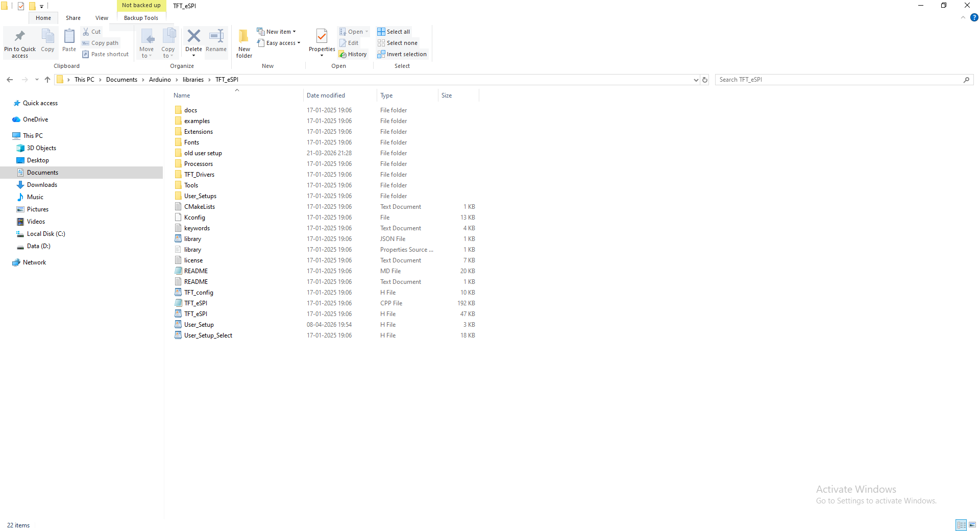Screen dimensions: 980x531
Task: Refresh the TFT_eSPI folder view
Action: (x=705, y=80)
